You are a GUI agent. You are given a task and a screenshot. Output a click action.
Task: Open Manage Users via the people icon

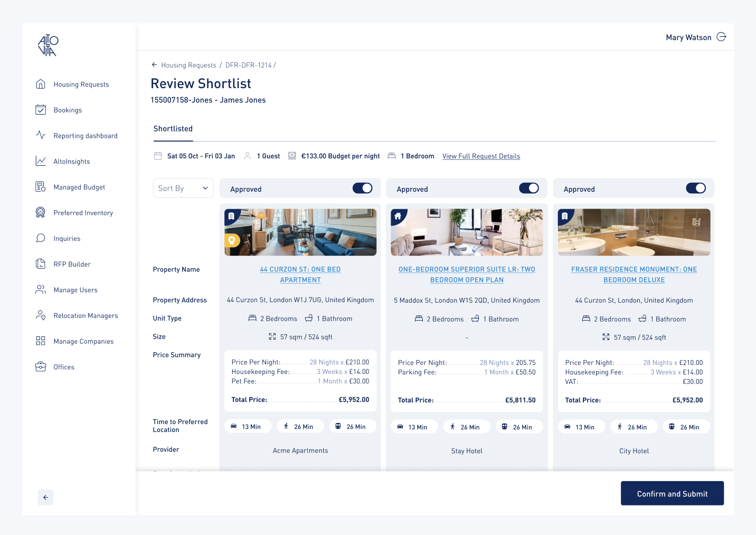[x=41, y=289]
